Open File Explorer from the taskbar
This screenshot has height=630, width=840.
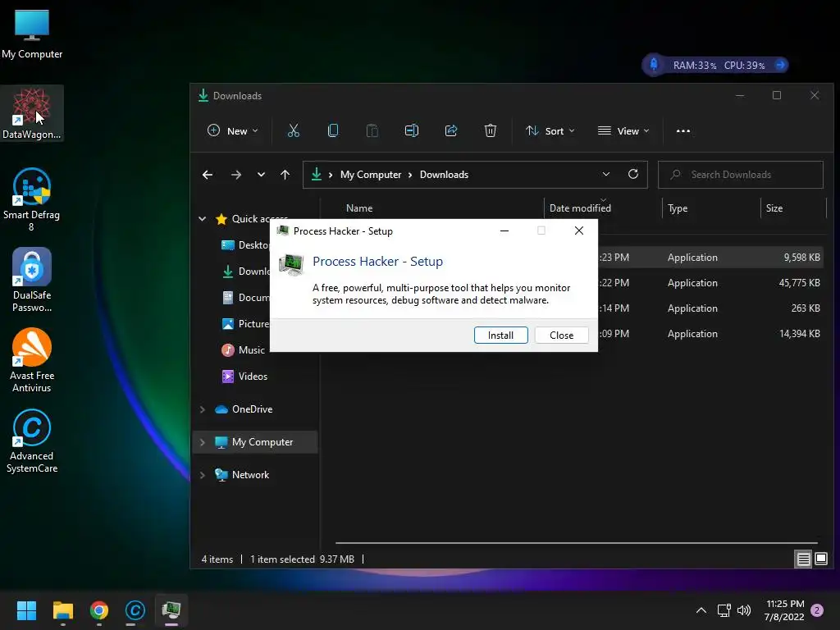click(x=62, y=610)
